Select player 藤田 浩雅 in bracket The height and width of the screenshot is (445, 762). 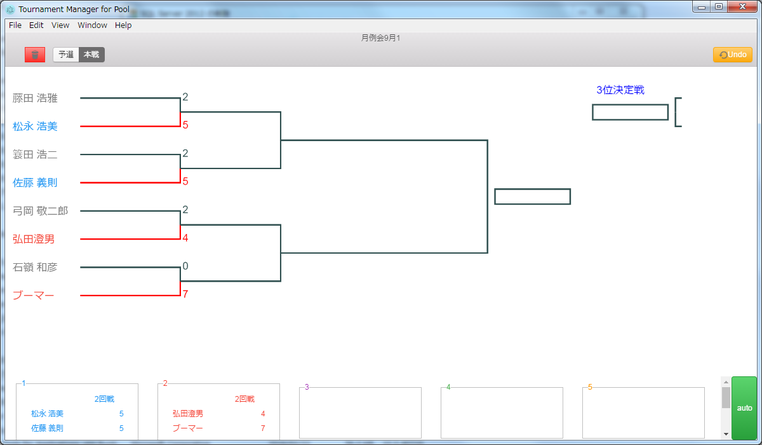(35, 98)
